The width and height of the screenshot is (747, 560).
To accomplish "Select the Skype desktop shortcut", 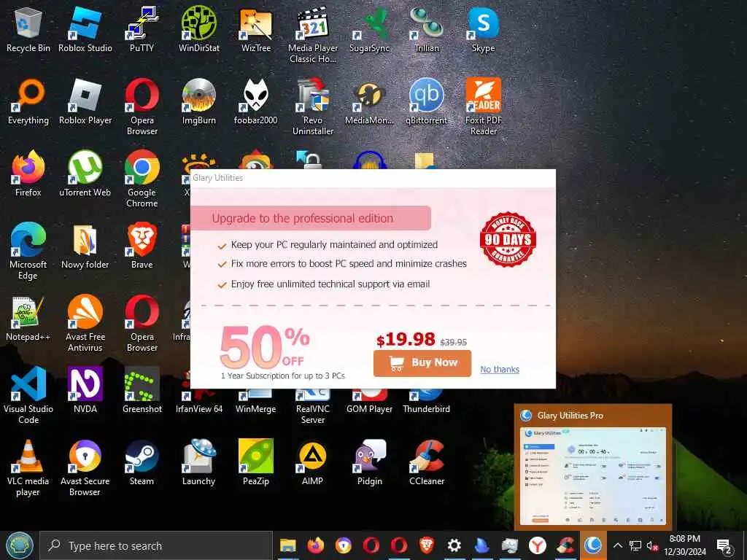I will point(484,29).
